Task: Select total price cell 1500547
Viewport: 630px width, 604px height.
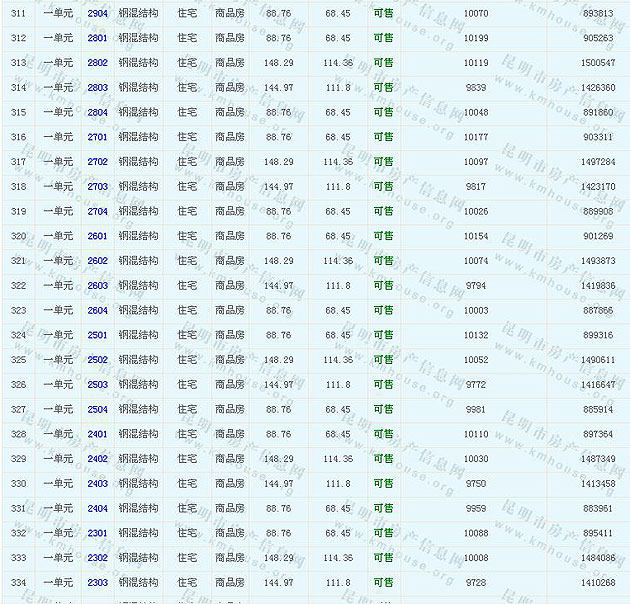Action: point(597,63)
